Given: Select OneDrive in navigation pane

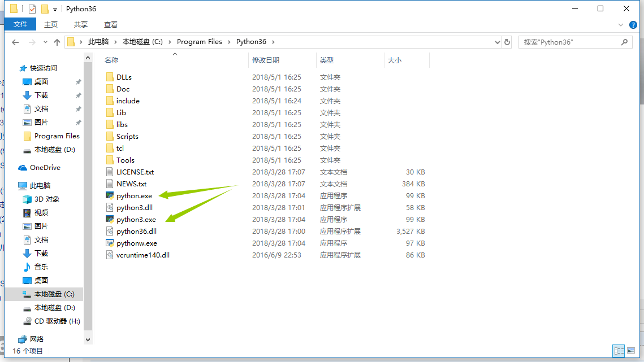Looking at the screenshot, I should 45,168.
